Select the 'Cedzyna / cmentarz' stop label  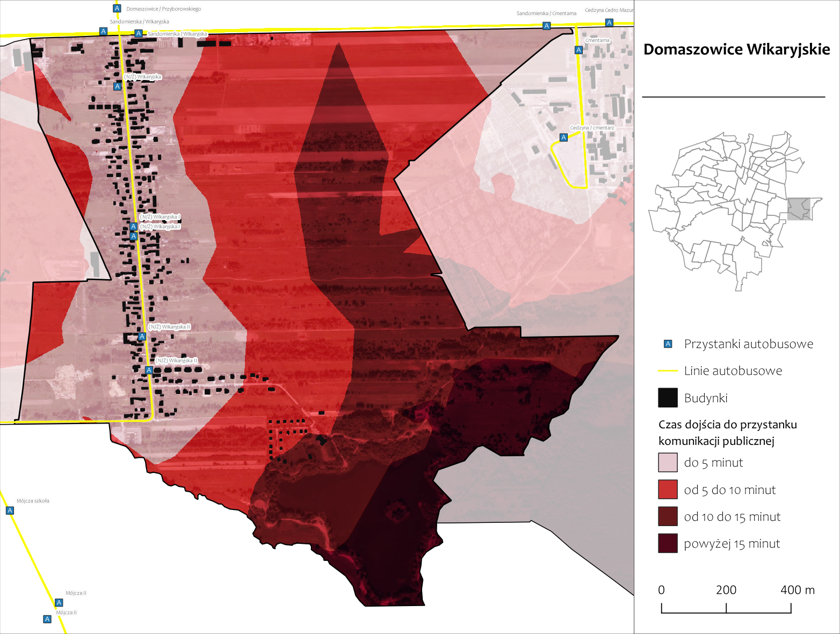(592, 128)
